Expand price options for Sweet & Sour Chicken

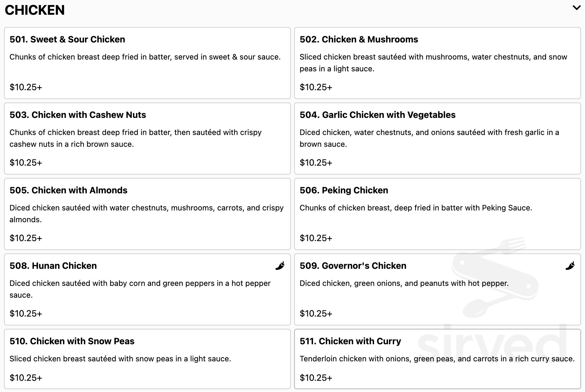pyautogui.click(x=26, y=87)
